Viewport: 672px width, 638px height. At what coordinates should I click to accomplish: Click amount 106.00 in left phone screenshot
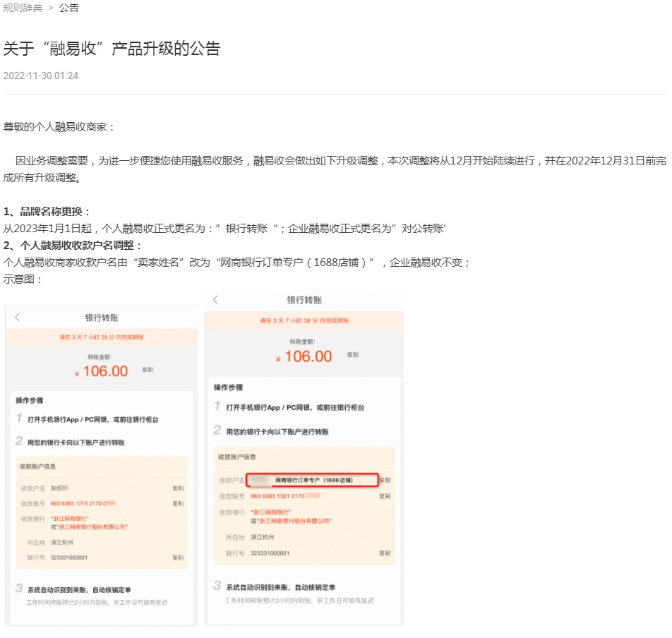[x=105, y=371]
